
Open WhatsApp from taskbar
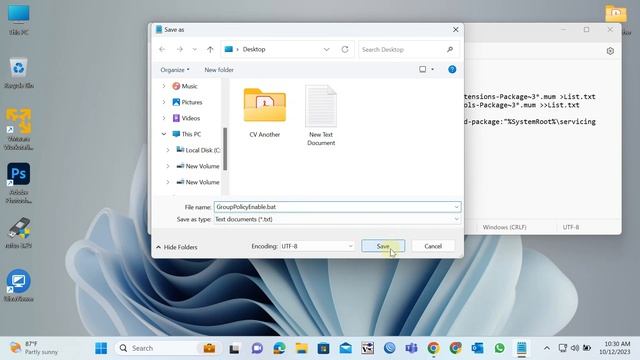point(499,348)
